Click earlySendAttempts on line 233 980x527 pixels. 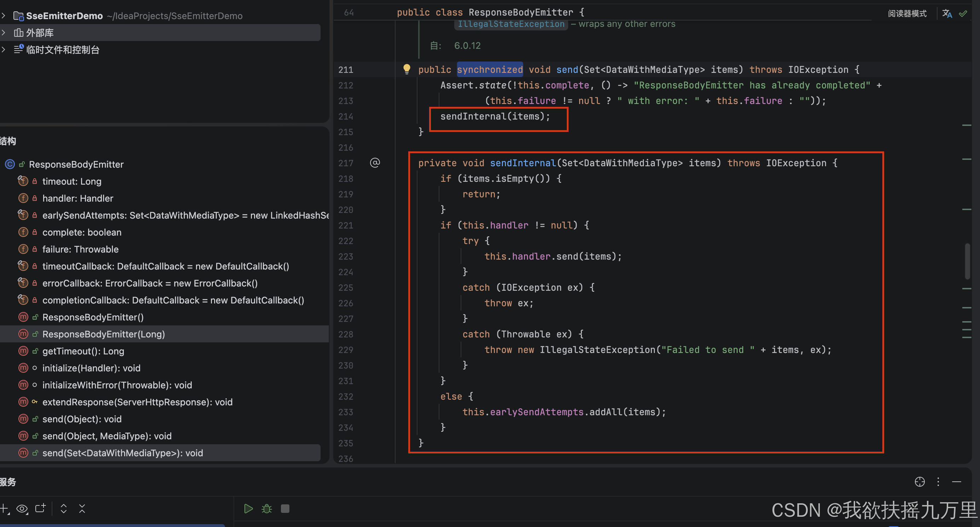coord(536,412)
